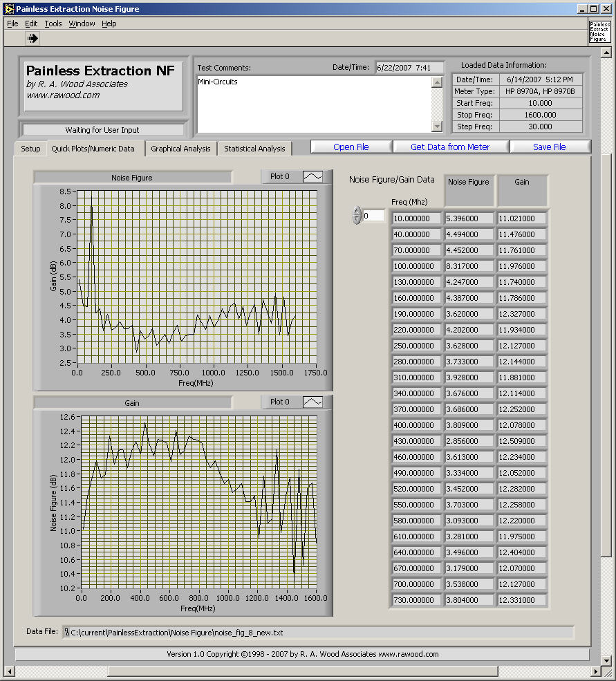
Task: Click window vertical scrollbar down arrow
Action: coord(606,660)
